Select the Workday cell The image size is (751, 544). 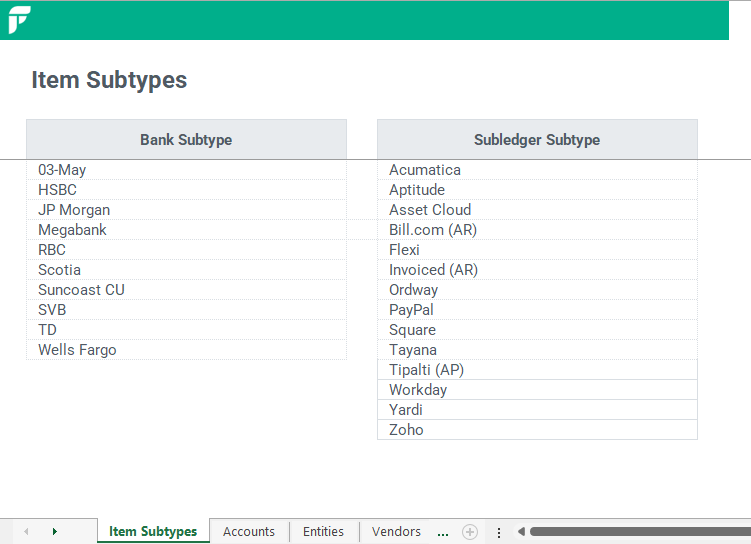(x=537, y=390)
